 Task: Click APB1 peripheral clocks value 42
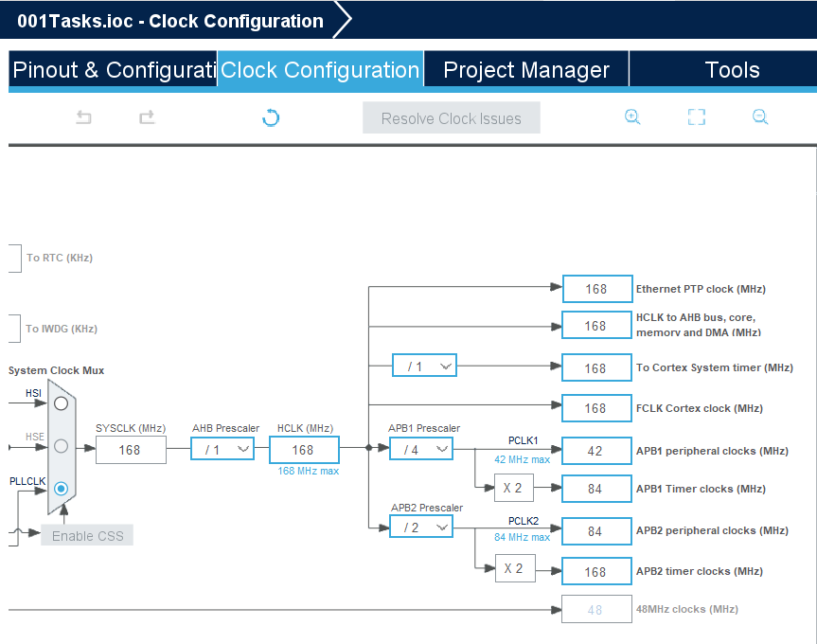coord(596,451)
